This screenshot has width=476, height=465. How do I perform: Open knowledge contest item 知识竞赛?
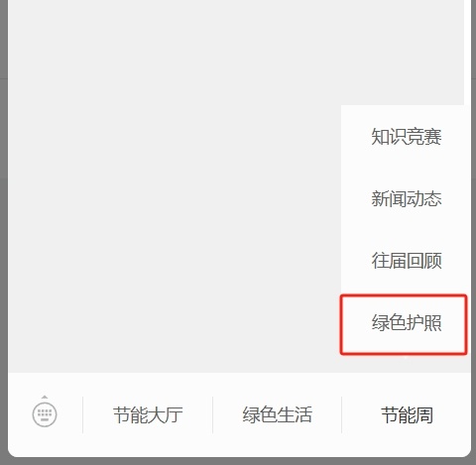coord(407,136)
